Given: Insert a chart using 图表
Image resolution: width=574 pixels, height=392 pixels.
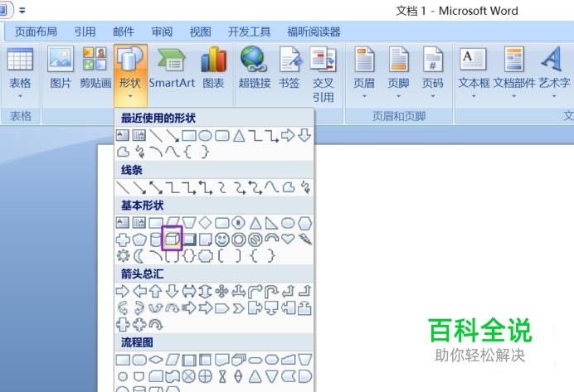Looking at the screenshot, I should tap(213, 69).
